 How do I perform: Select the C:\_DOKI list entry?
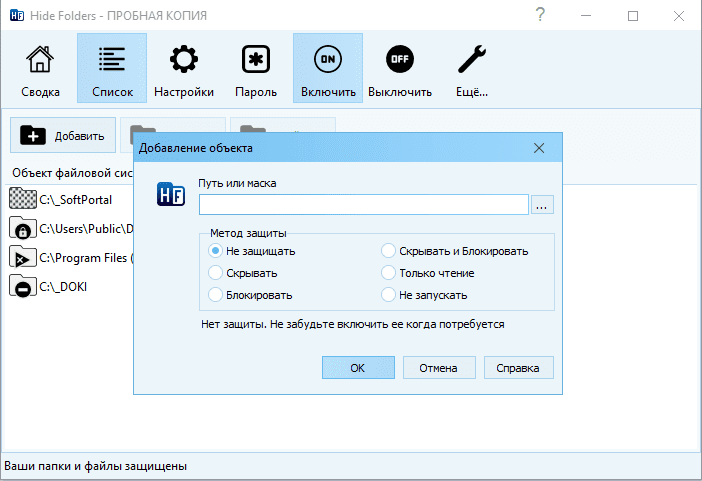click(63, 287)
